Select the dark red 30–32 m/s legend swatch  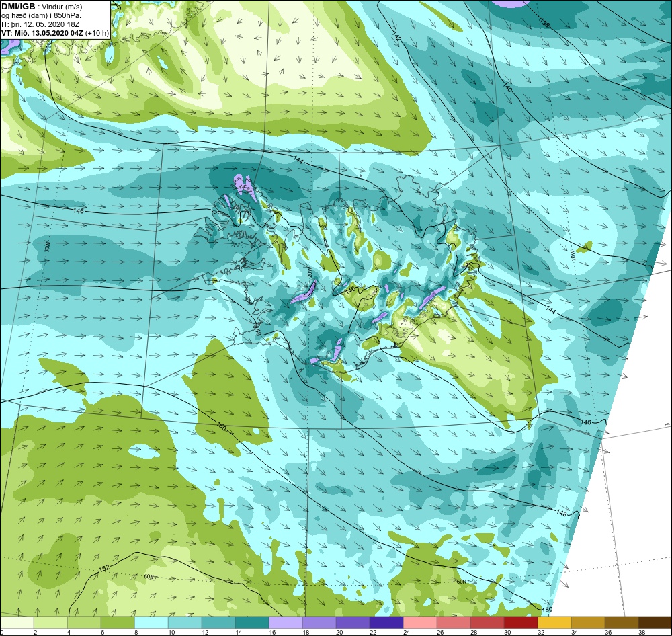pos(521,623)
